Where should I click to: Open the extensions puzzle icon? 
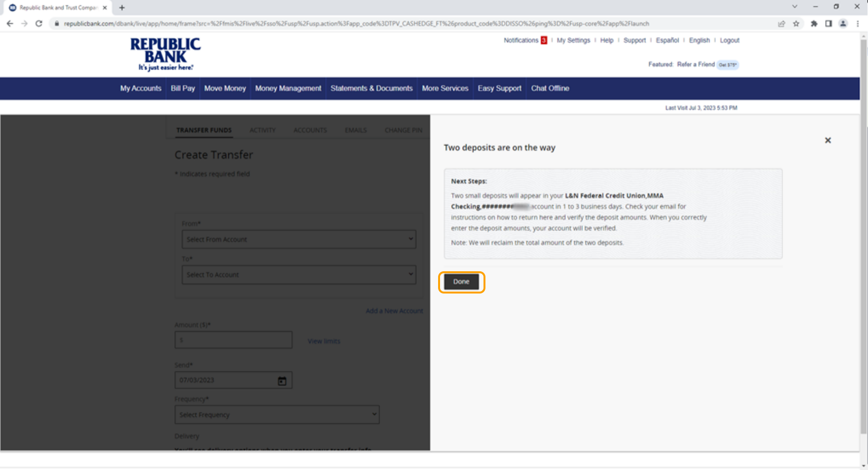814,23
